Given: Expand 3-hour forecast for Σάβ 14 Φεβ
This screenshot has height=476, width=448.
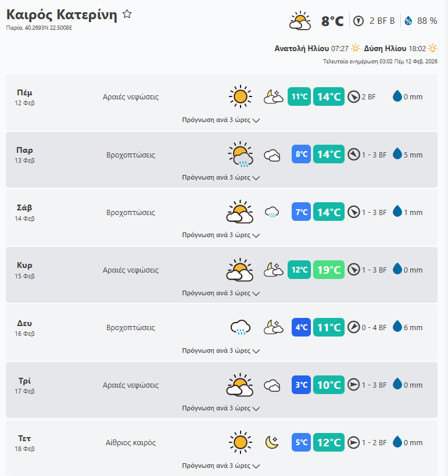Looking at the screenshot, I should [x=221, y=235].
